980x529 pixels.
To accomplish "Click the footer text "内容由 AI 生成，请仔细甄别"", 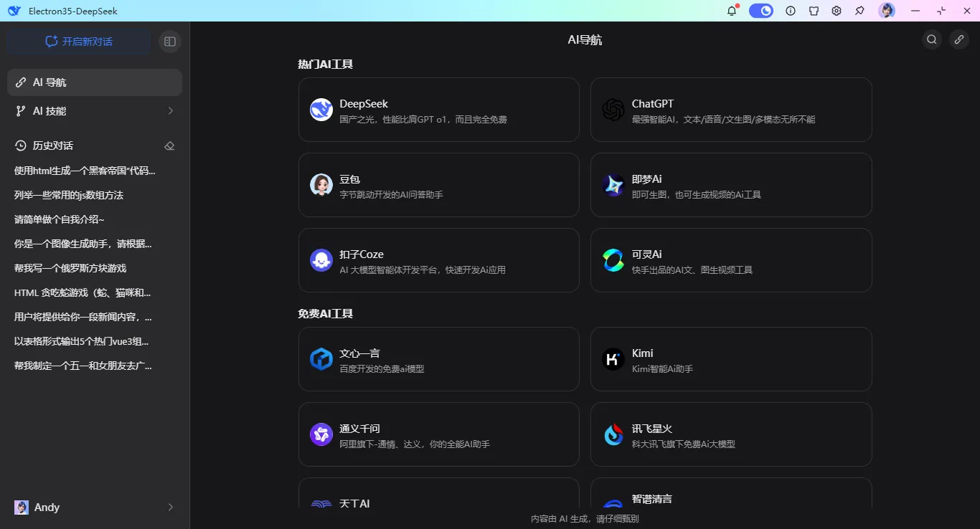I will pyautogui.click(x=585, y=519).
